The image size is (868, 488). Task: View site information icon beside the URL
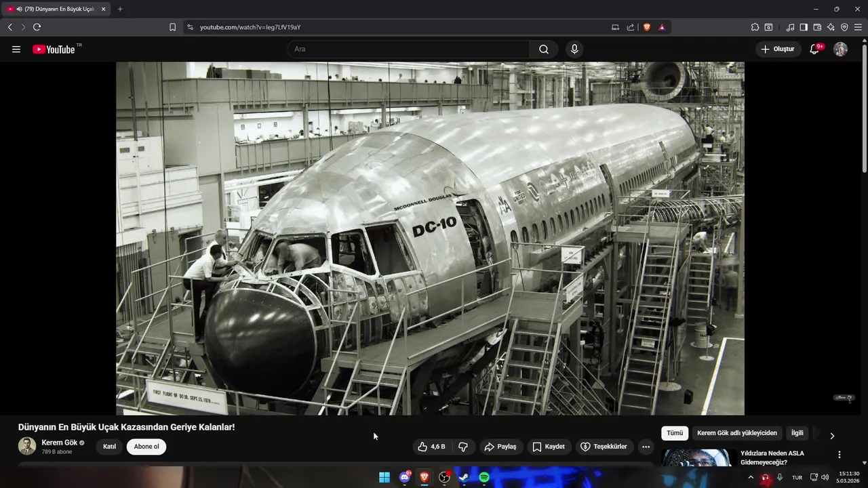[x=190, y=27]
